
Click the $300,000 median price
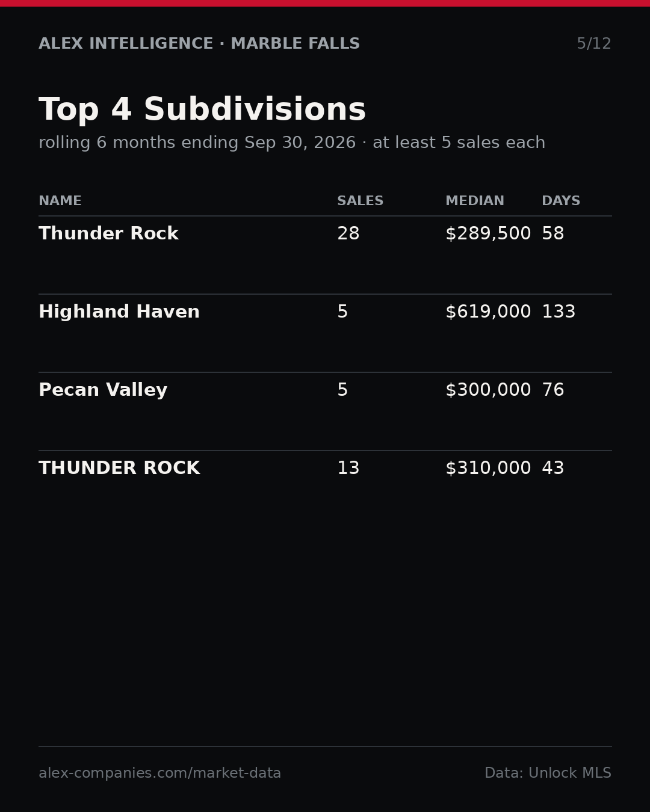tap(488, 390)
